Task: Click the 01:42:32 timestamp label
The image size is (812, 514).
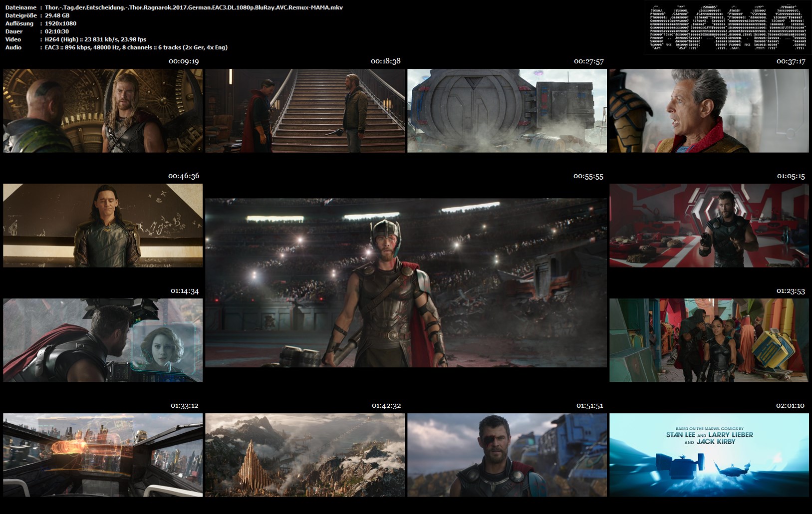Action: pos(386,406)
